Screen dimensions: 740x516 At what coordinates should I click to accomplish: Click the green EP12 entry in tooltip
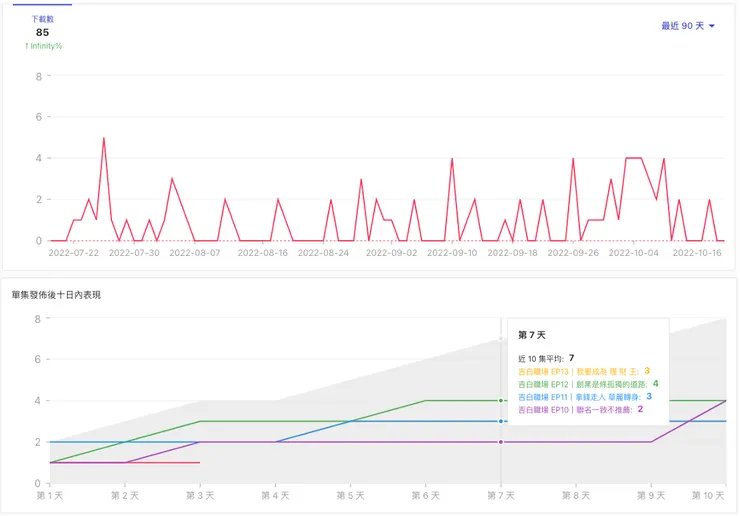coord(588,384)
